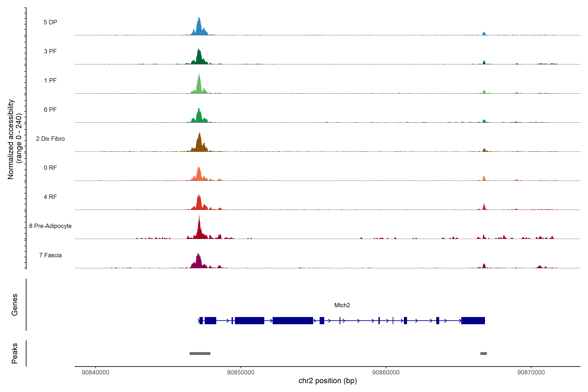Click the chr2 position (bp) axis title
Viewport: 588px width, 392px height.
[327, 381]
